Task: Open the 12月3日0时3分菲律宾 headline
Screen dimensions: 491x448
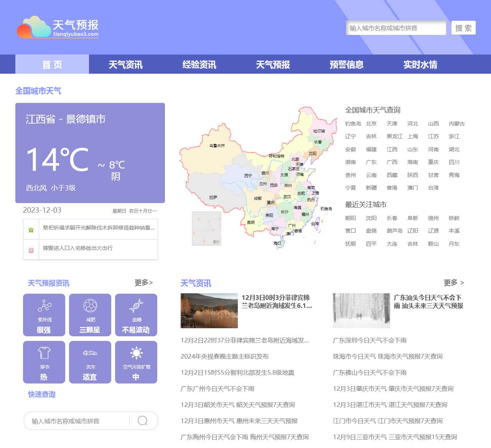Action: coord(277,302)
